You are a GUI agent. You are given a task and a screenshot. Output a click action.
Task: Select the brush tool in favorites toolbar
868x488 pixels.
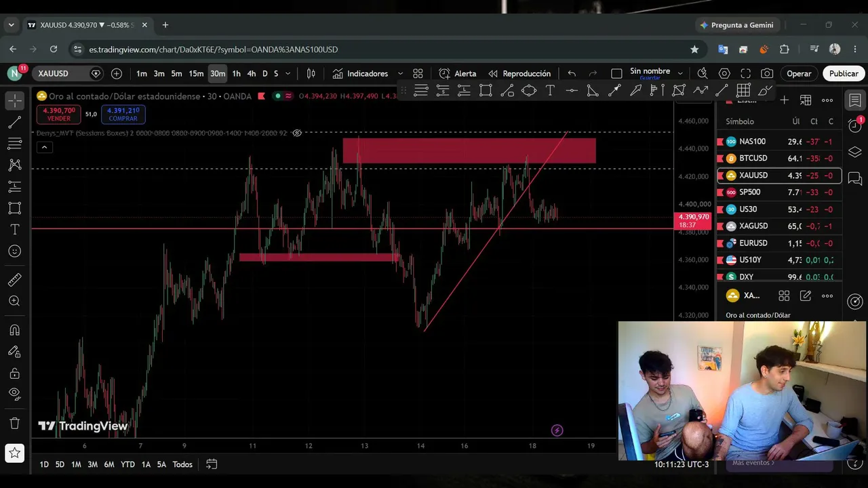pos(766,90)
